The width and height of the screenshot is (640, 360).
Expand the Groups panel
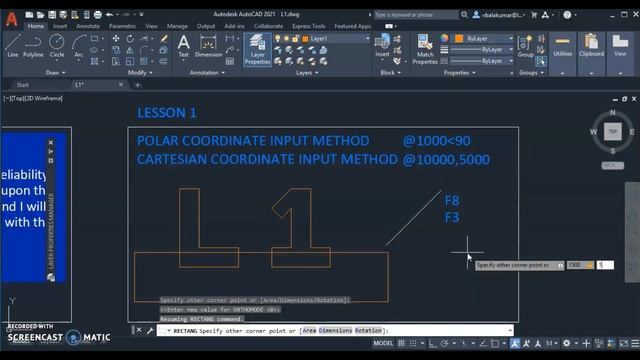[x=531, y=73]
